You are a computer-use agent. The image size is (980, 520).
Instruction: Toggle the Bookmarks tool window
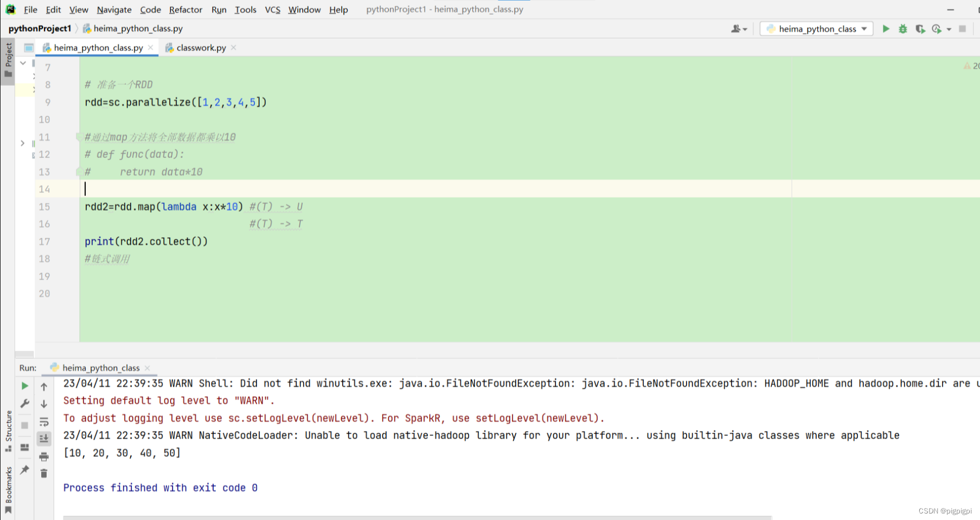[8, 490]
